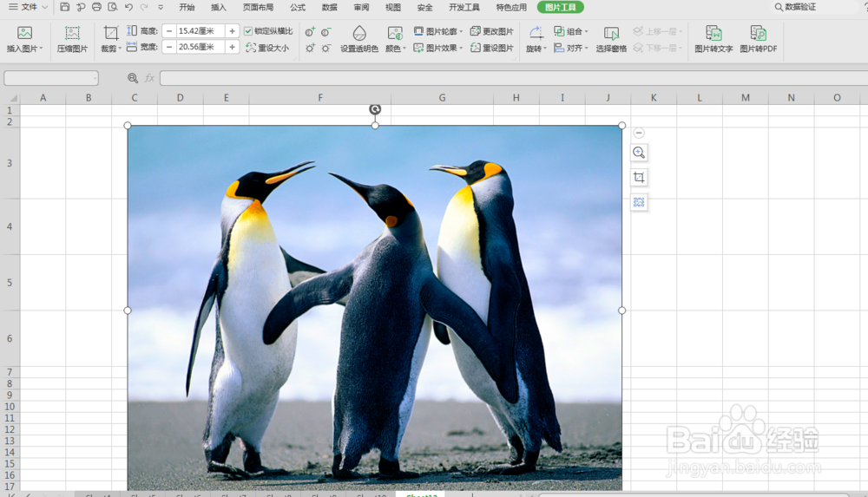Click the select-all corner of the sheet
The height and width of the screenshot is (497, 868).
(x=10, y=98)
